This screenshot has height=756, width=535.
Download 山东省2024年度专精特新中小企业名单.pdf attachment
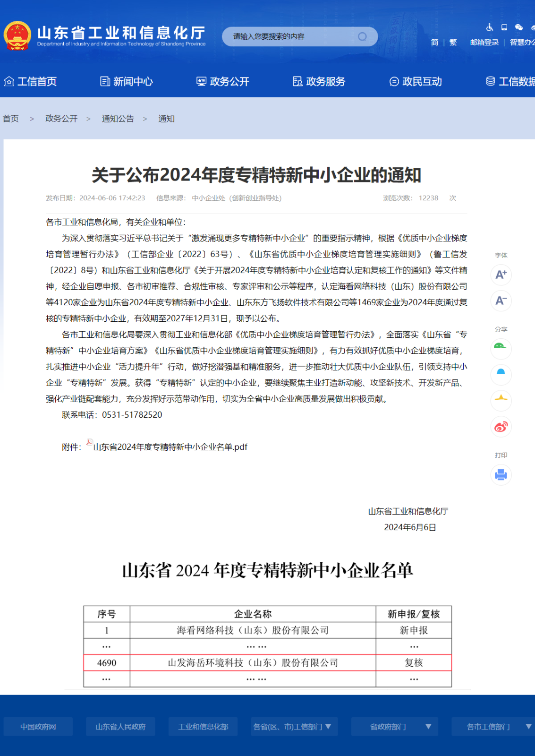coord(170,447)
